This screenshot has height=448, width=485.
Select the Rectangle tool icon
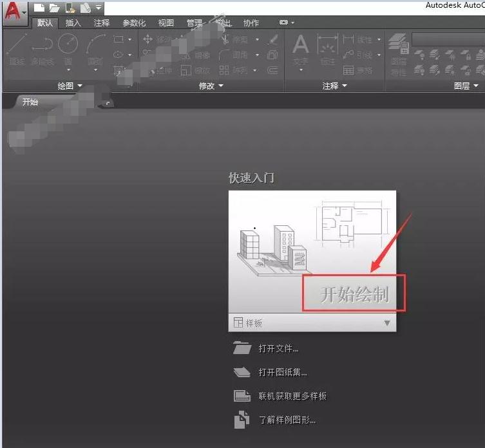pyautogui.click(x=119, y=39)
